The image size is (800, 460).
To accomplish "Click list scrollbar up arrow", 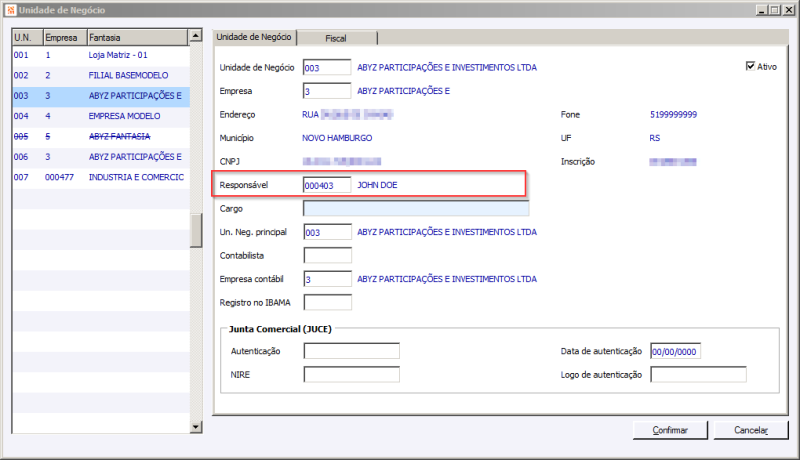I will coord(195,36).
